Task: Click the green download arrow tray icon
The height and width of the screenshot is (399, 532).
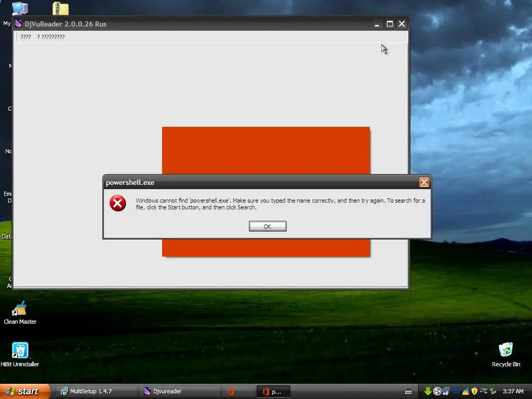Action: [428, 391]
